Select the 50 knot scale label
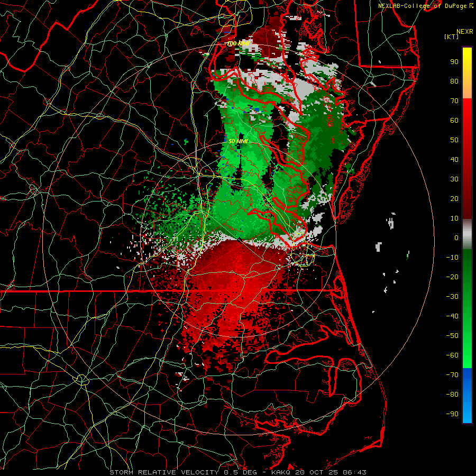476x476 pixels. pos(454,140)
